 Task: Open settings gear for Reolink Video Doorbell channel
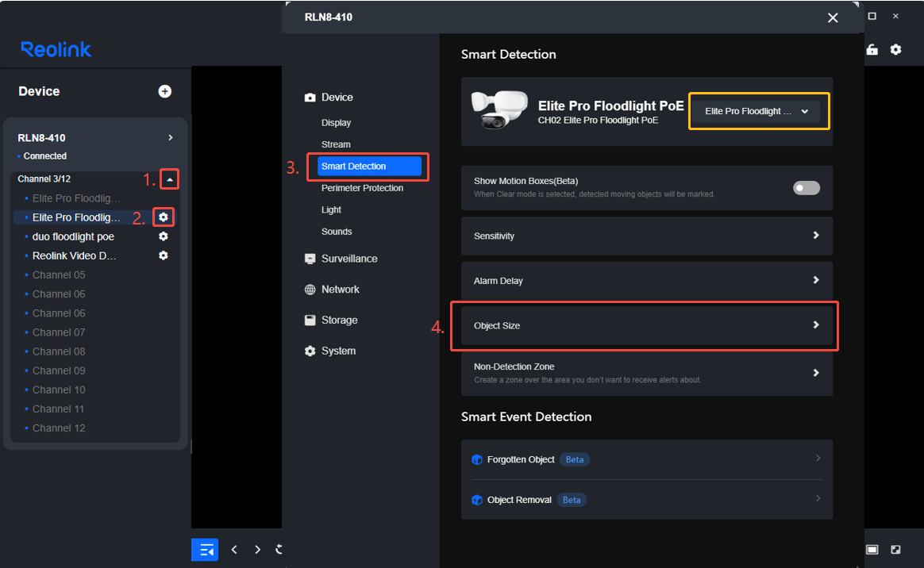click(164, 255)
